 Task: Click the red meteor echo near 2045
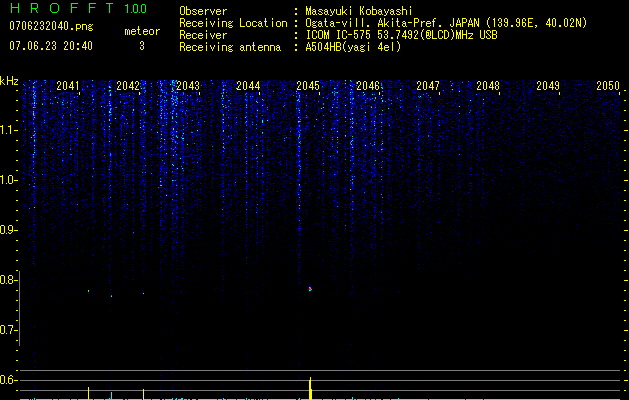coord(310,289)
